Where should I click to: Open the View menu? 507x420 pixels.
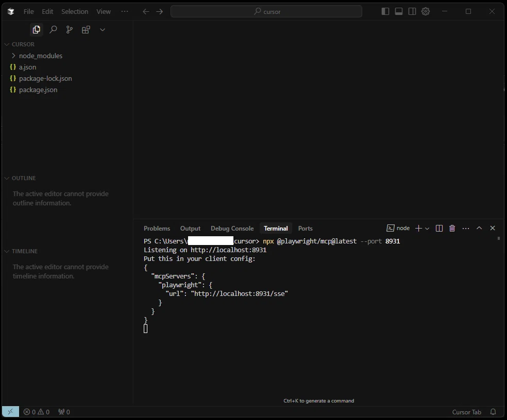(104, 12)
